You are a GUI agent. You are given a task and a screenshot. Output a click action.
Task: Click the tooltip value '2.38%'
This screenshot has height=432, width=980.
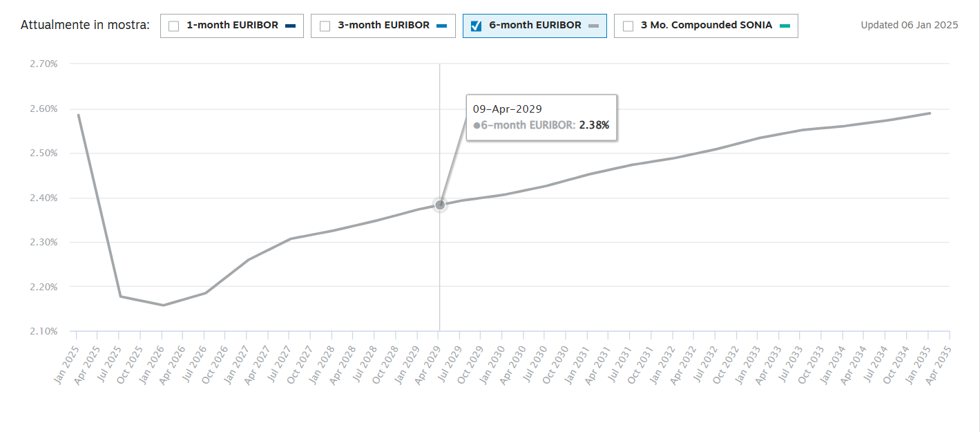pyautogui.click(x=594, y=126)
